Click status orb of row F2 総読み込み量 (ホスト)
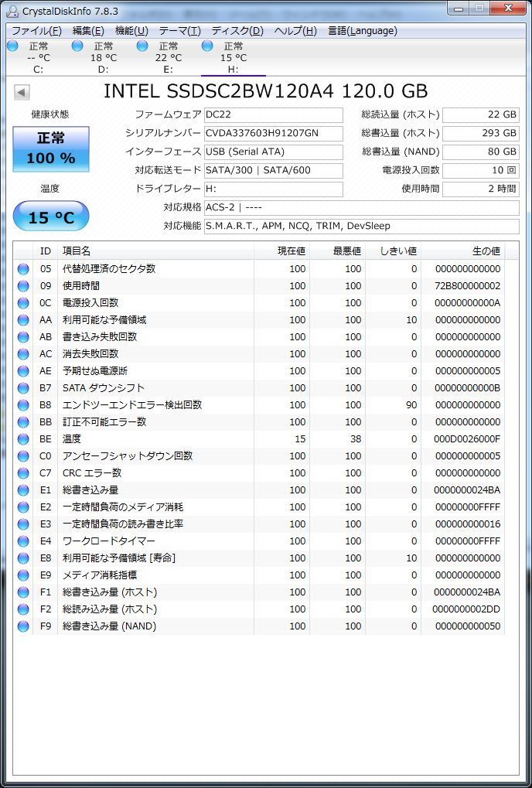532x788 pixels. tap(23, 609)
